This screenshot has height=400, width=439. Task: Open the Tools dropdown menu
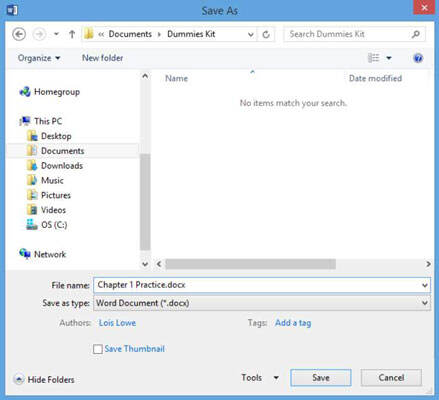(260, 378)
